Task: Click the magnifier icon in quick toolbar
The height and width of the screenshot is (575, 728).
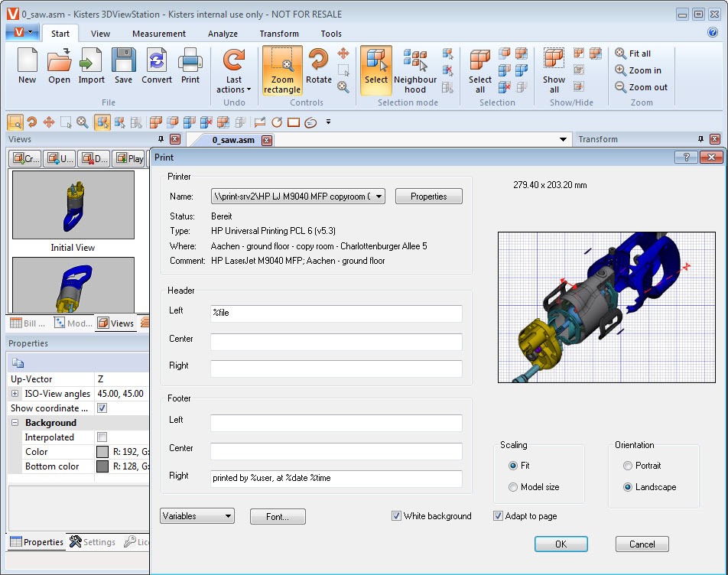Action: [82, 122]
